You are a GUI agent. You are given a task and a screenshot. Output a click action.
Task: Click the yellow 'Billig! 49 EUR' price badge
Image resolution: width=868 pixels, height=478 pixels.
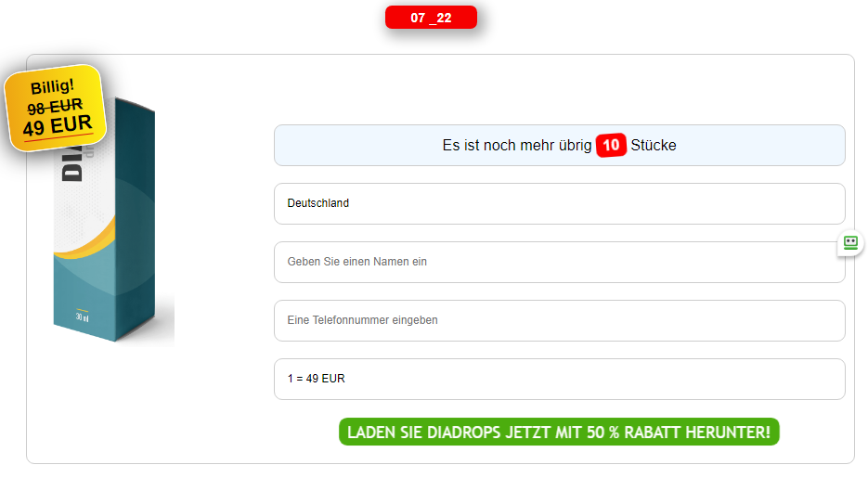click(56, 108)
